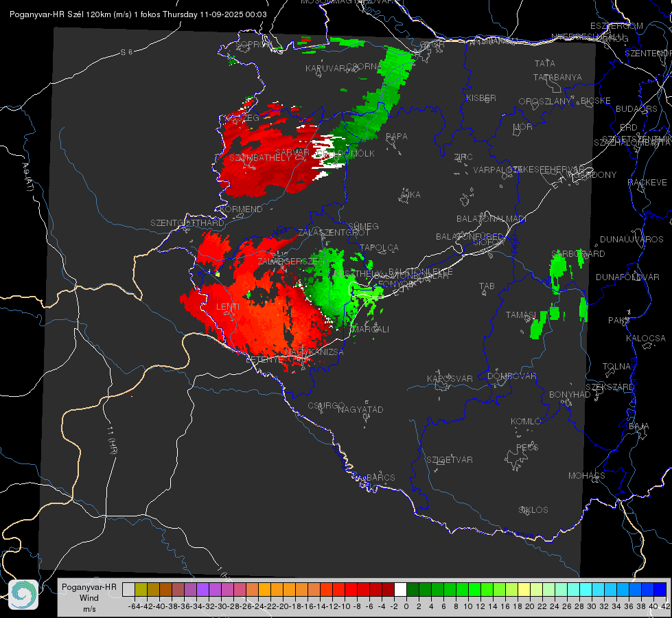This screenshot has height=618, width=672.
Task: Click the NAGYATAD town label
Action: point(360,409)
